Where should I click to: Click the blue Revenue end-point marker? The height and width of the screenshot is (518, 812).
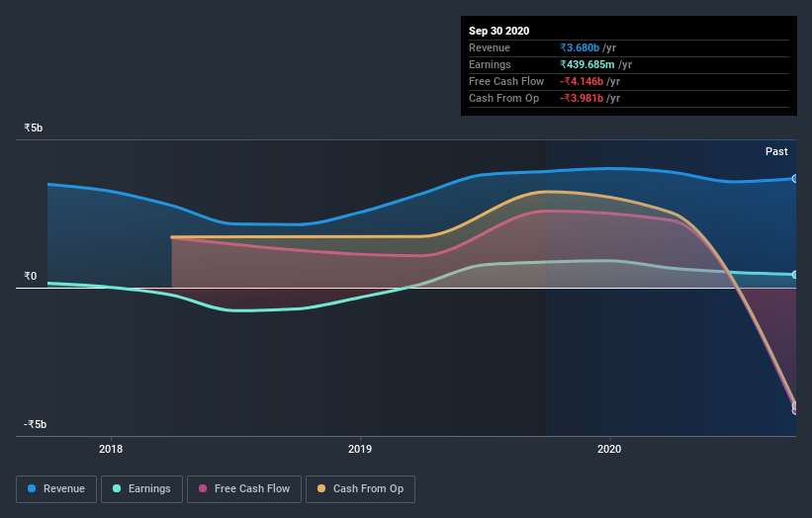pyautogui.click(x=794, y=179)
